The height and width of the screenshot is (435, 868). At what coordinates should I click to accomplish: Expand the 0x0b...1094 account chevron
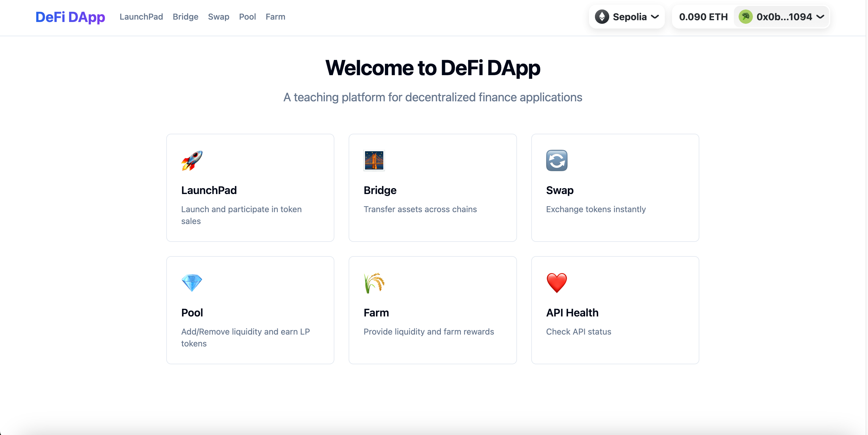(x=820, y=17)
